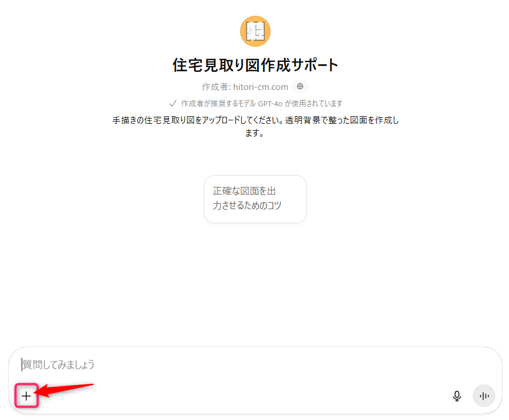
Task: Click the 住宅見取り図作成サポート title
Action: point(255,65)
